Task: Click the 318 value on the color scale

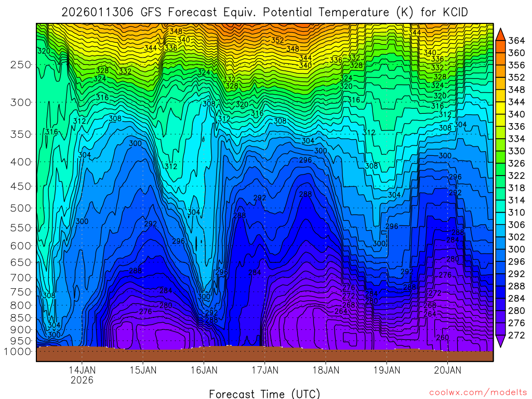Action: [x=516, y=188]
